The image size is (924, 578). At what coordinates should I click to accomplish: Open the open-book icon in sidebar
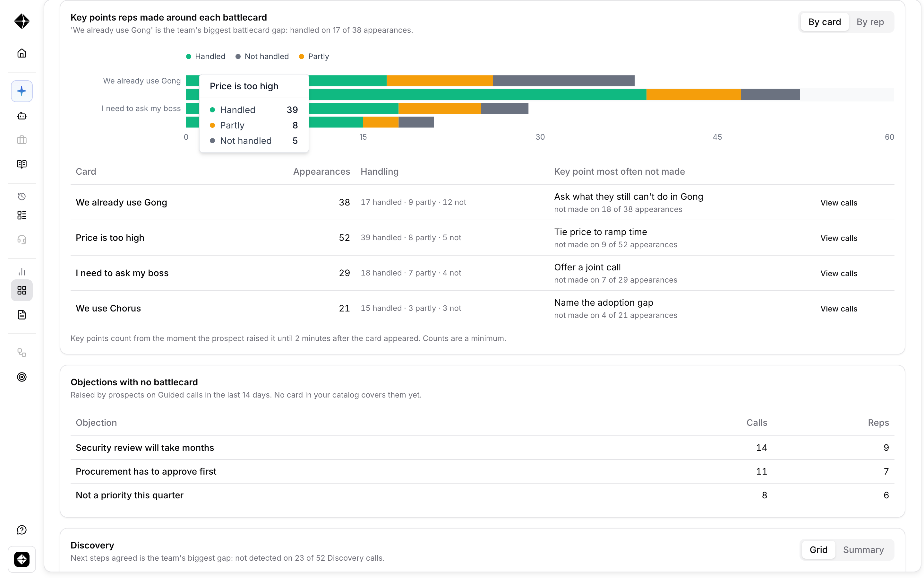click(22, 164)
